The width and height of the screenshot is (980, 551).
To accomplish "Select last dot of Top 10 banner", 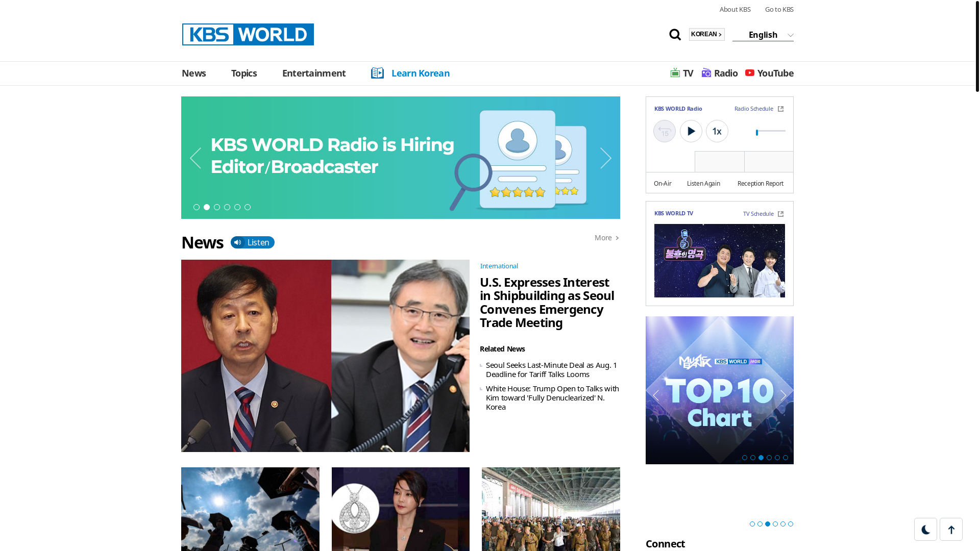I will tap(786, 458).
